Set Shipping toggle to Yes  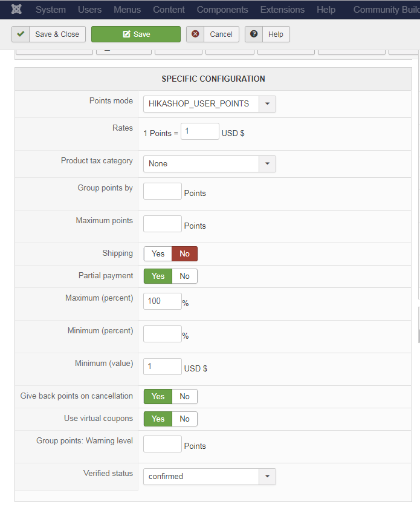(x=158, y=254)
